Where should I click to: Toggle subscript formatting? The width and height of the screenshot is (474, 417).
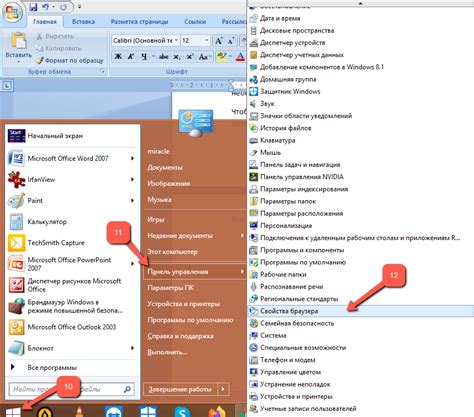[x=177, y=57]
